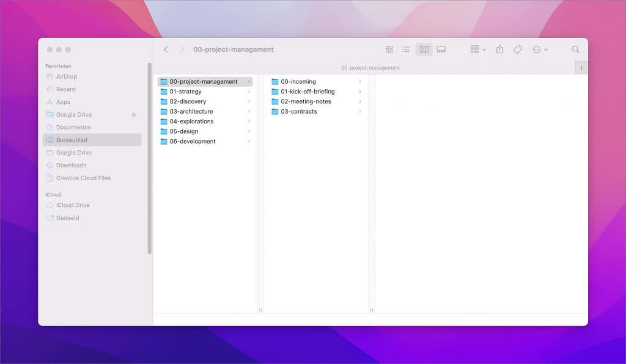
Task: Expand 01-strategy using its chevron
Action: coord(249,92)
